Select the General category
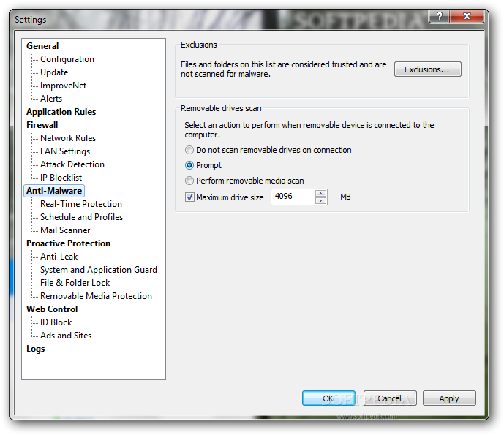 coord(42,46)
